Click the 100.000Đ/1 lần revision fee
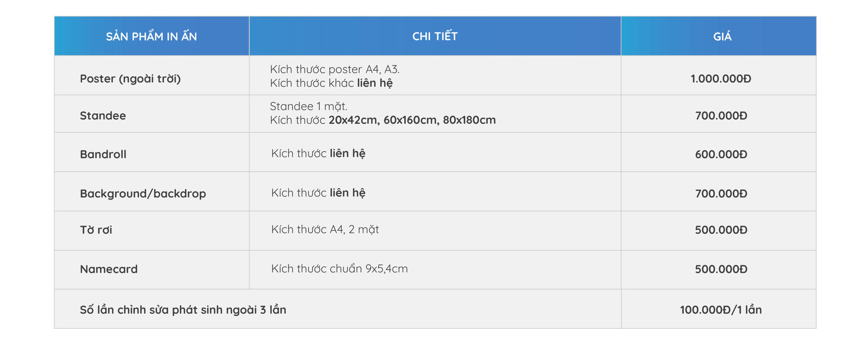This screenshot has width=868, height=346. tap(721, 310)
